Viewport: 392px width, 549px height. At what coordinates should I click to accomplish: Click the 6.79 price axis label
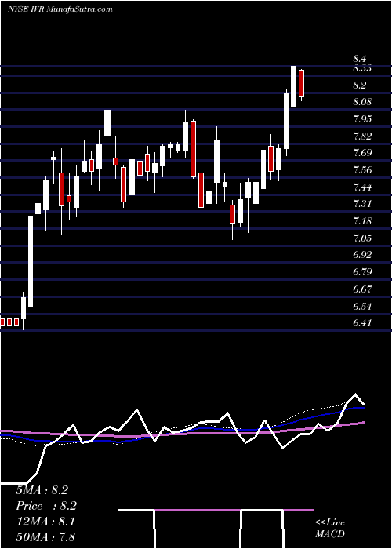362,271
